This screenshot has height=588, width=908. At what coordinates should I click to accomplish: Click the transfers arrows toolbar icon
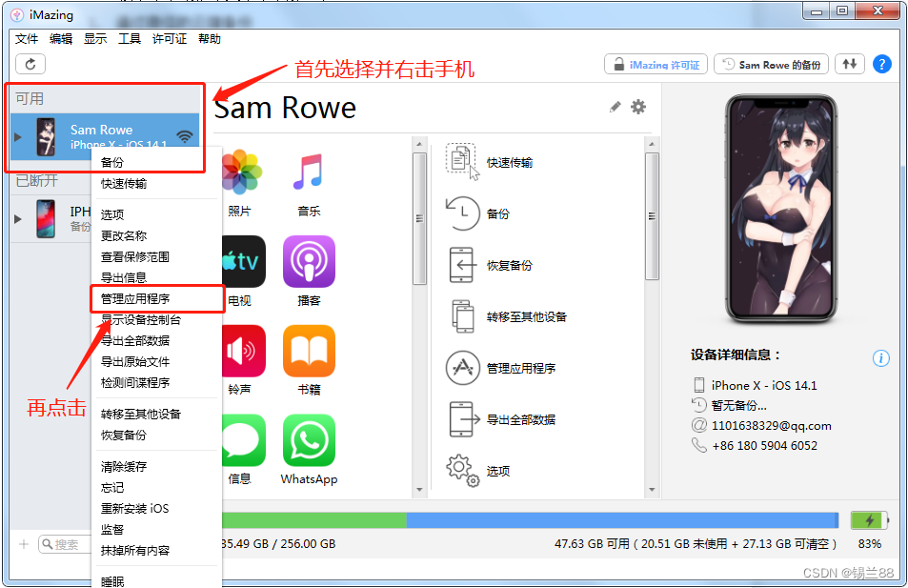point(850,64)
